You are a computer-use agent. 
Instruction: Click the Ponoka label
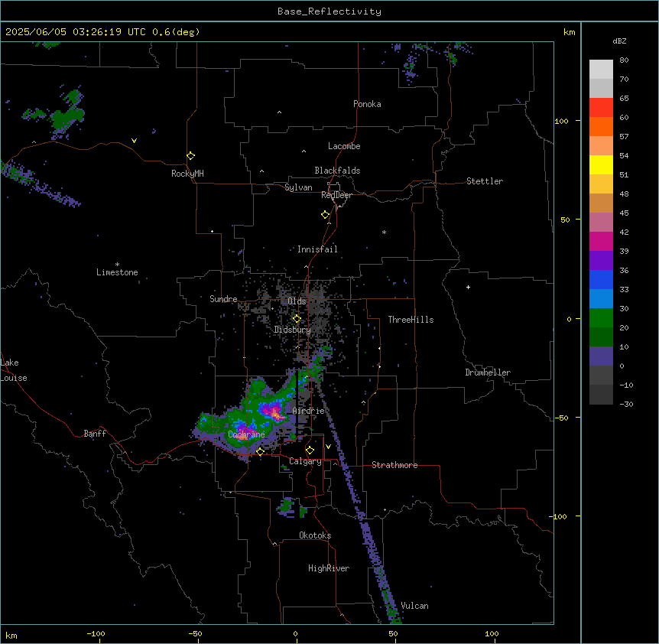(x=367, y=104)
